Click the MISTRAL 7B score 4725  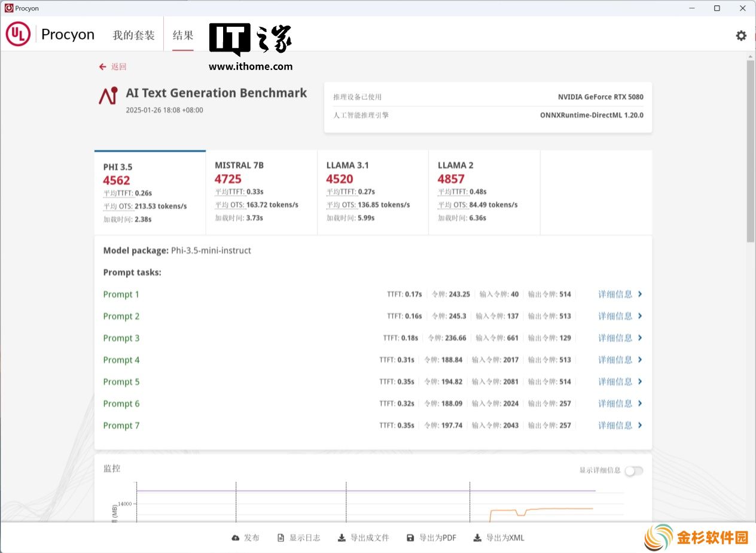(x=228, y=178)
